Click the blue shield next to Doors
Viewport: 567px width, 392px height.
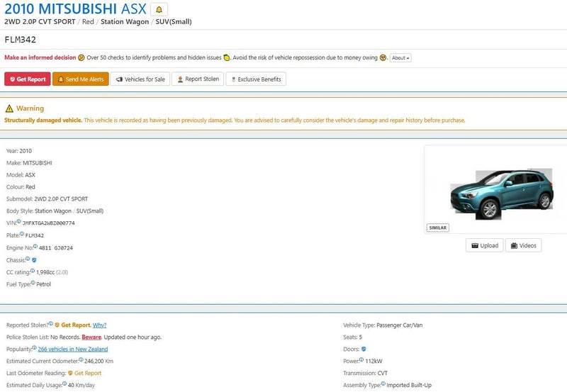point(364,349)
